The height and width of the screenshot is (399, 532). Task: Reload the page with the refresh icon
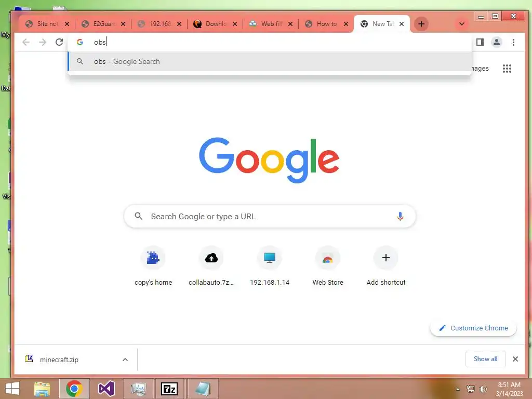(59, 42)
